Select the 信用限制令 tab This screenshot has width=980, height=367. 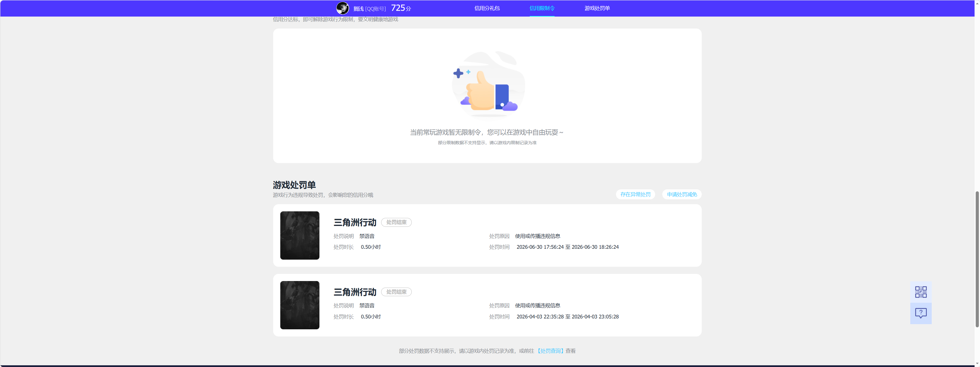tap(542, 8)
